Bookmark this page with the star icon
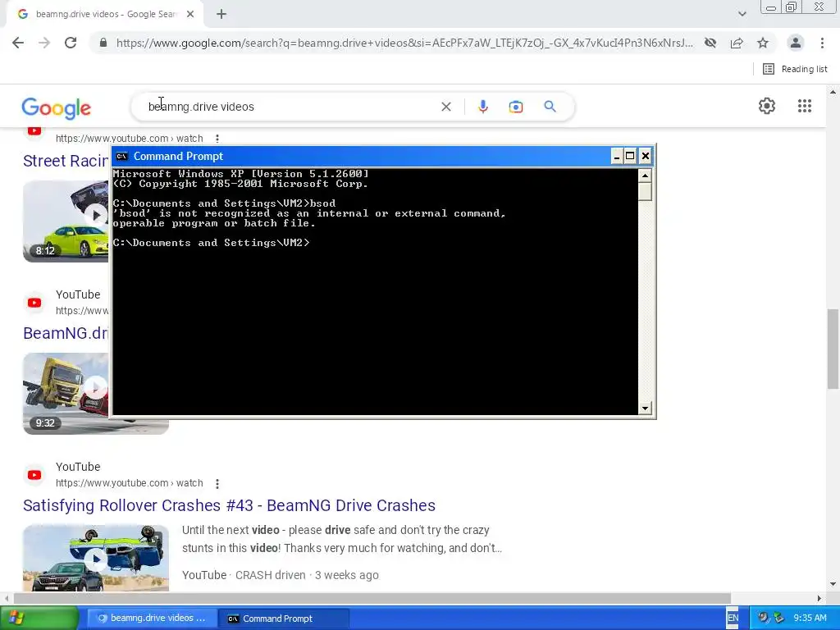Image resolution: width=840 pixels, height=630 pixels. click(x=763, y=43)
